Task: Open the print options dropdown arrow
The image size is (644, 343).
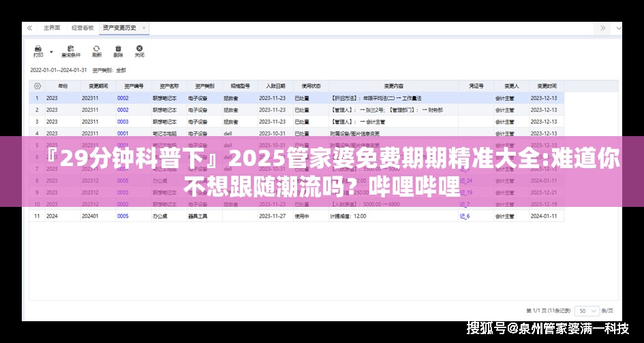Action: click(51, 52)
